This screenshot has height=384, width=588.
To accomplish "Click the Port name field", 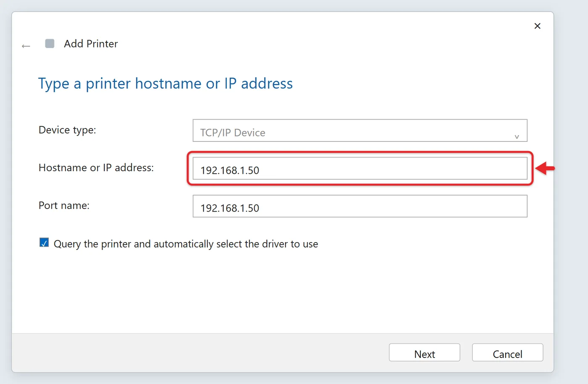I will 360,206.
